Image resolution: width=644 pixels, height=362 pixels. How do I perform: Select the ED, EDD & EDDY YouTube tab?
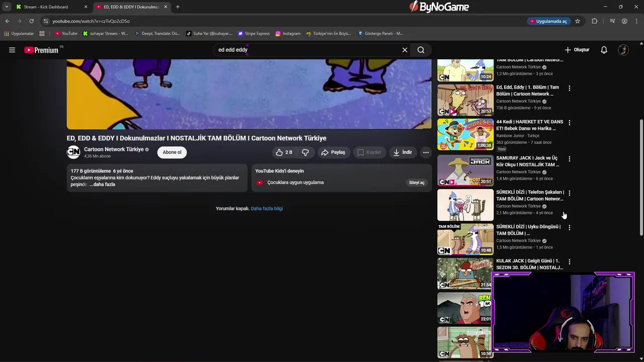132,7
